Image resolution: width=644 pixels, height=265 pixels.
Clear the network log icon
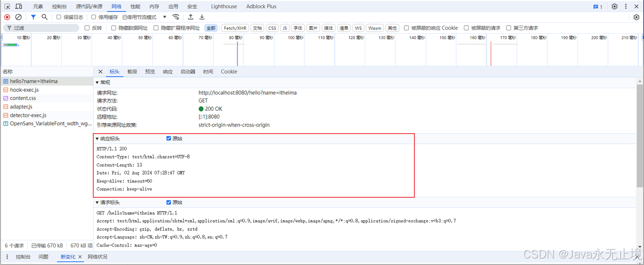(19, 17)
